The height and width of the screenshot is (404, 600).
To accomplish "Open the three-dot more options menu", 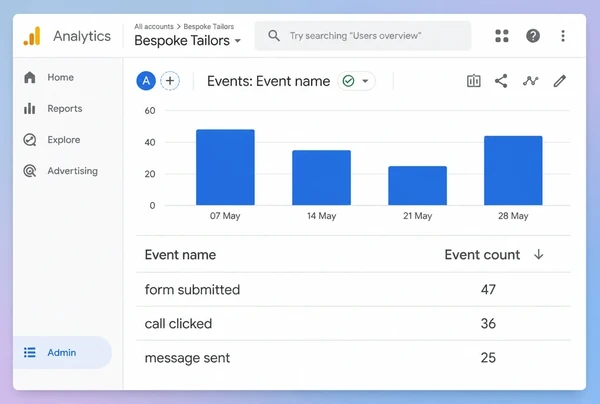I will pos(562,36).
